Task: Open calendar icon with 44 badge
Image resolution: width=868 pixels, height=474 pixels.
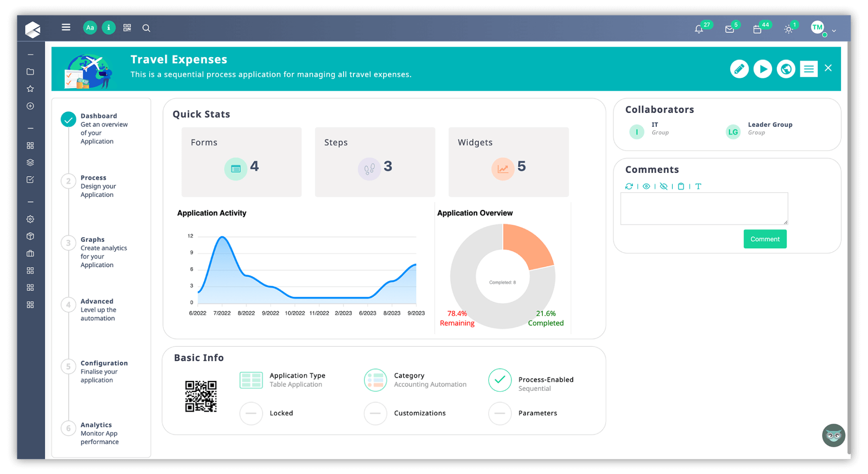Action: pyautogui.click(x=757, y=30)
